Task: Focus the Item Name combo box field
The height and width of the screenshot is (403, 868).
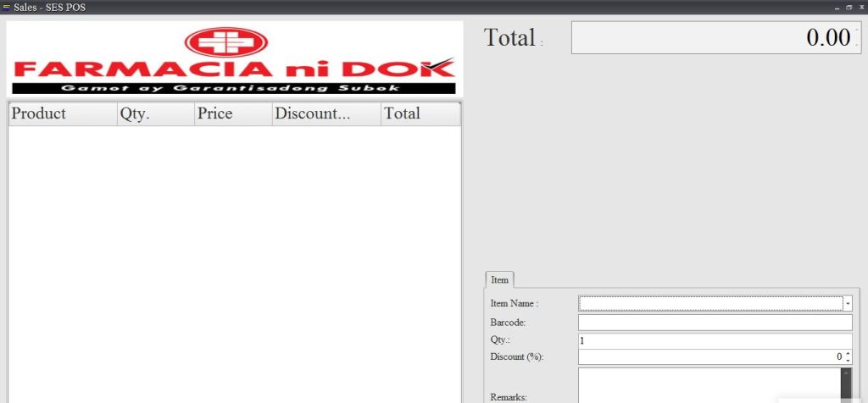Action: [710, 304]
